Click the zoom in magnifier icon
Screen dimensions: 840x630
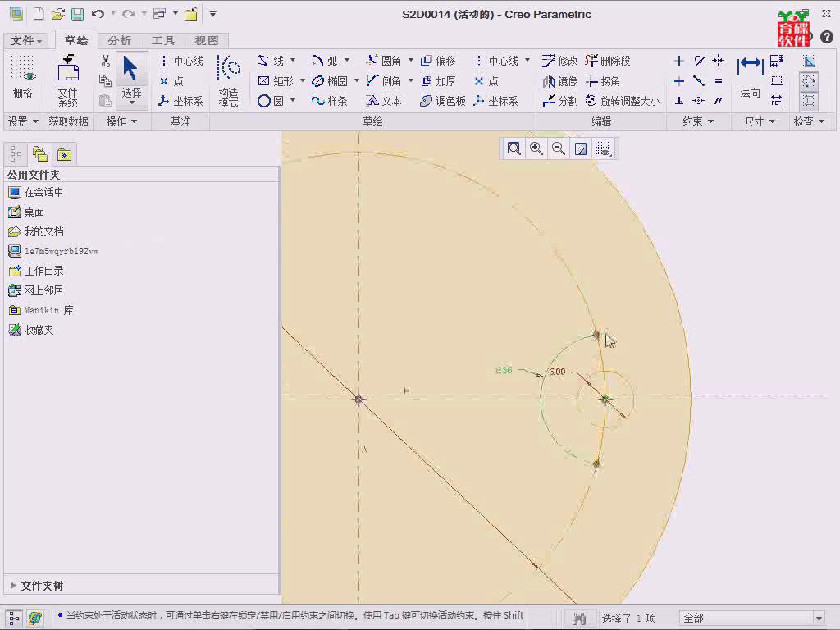[x=536, y=148]
